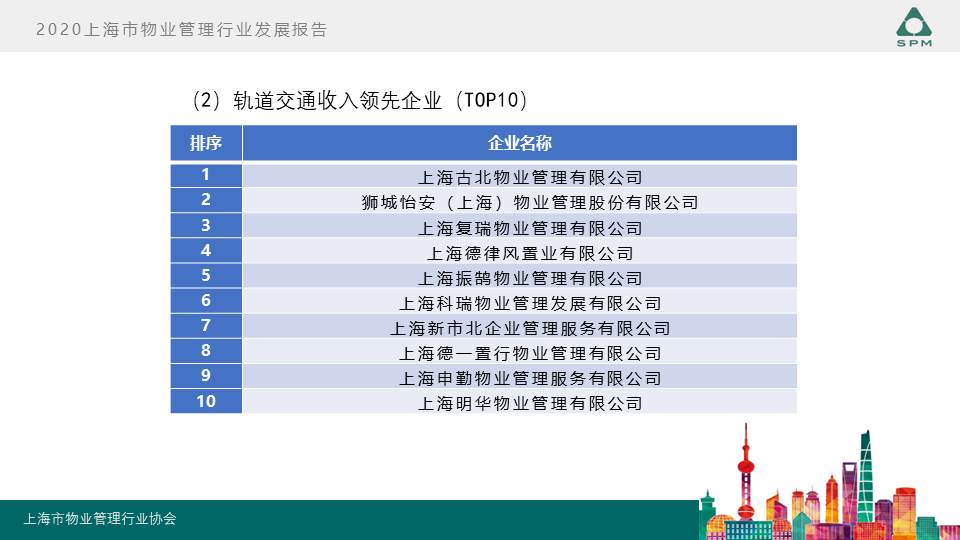Select 上海振鹄物业管理有限公司 entry
Screen dimensions: 960x540
coord(529,277)
